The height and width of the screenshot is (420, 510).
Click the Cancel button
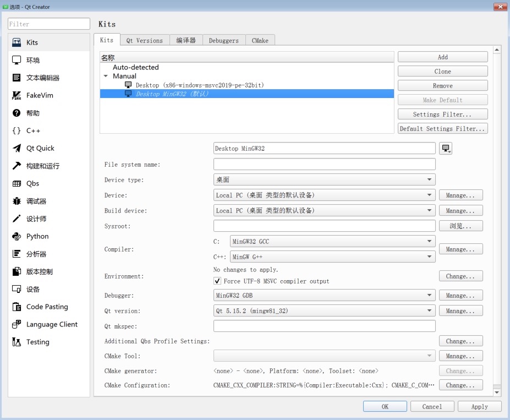click(x=432, y=406)
